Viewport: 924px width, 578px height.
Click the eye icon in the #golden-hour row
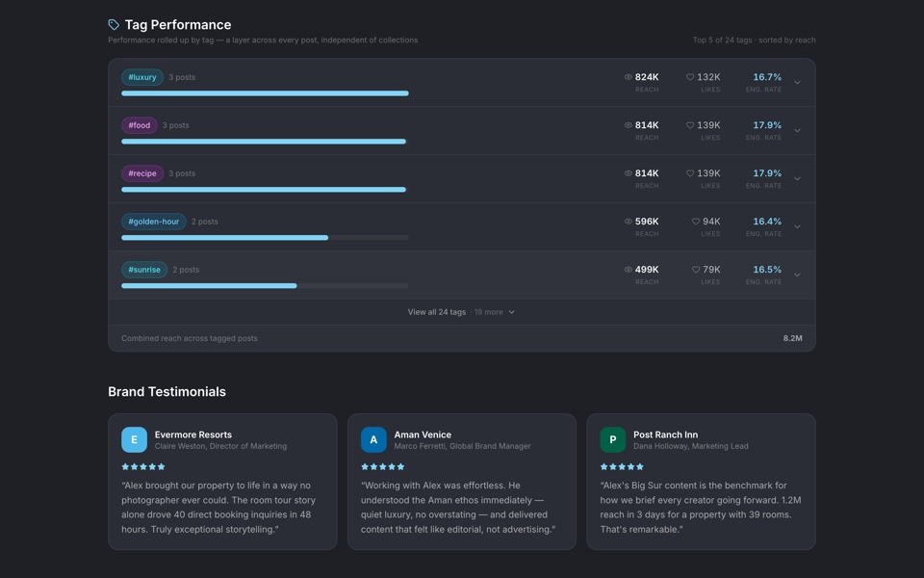click(x=629, y=222)
